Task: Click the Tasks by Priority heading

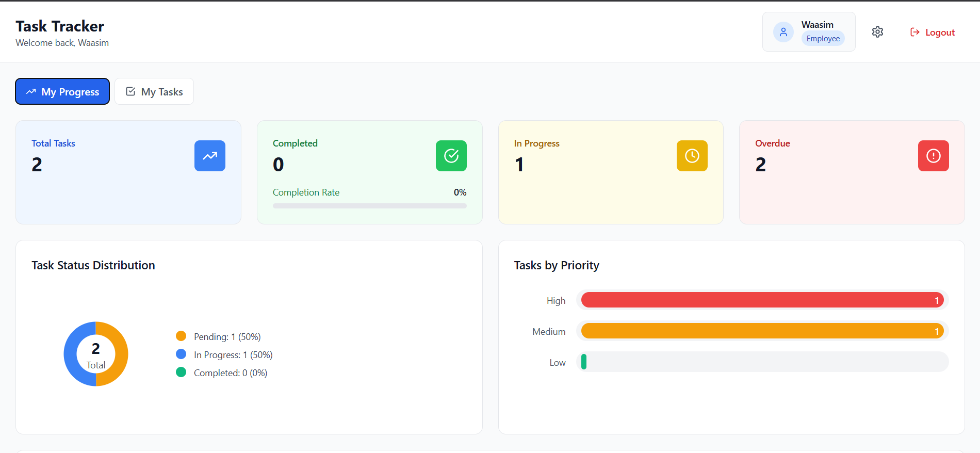Action: click(x=557, y=265)
